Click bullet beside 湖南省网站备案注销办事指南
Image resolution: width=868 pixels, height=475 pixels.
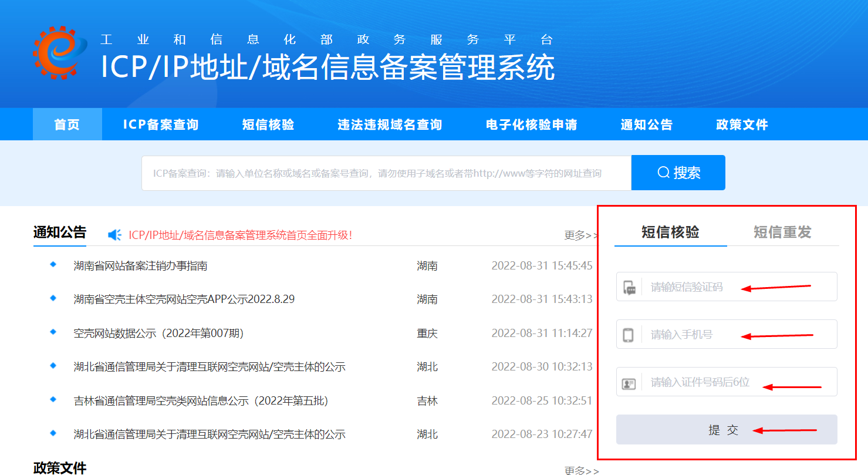[x=53, y=265]
